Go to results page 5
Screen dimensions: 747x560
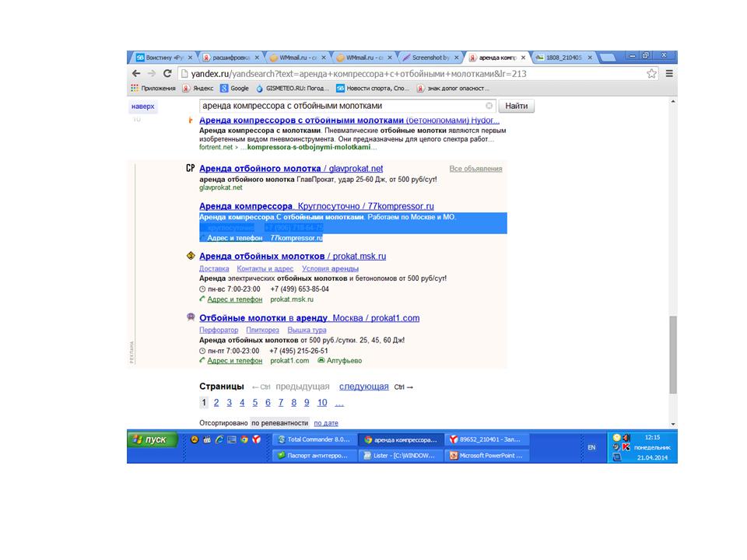[x=255, y=403]
